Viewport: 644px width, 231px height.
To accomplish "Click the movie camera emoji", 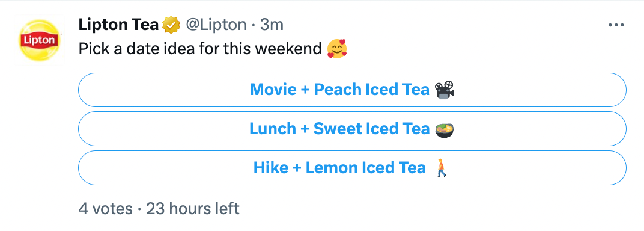I will pos(445,90).
